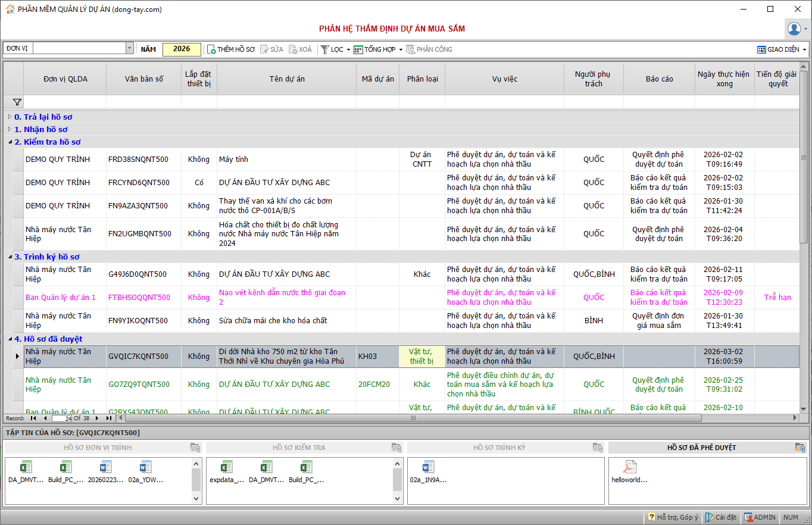Viewport: 812px width, 525px height.
Task: Open the GIAO DIỆN layout menu
Action: coord(782,49)
